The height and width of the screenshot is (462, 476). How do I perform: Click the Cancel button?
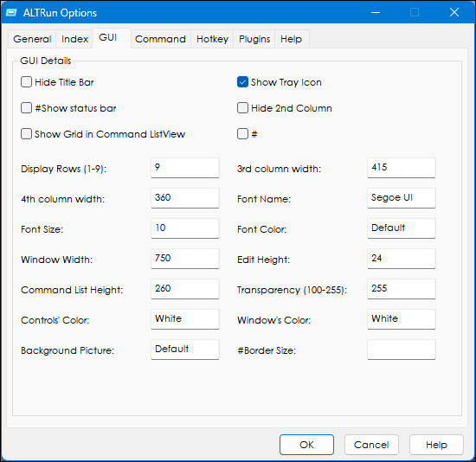point(371,445)
